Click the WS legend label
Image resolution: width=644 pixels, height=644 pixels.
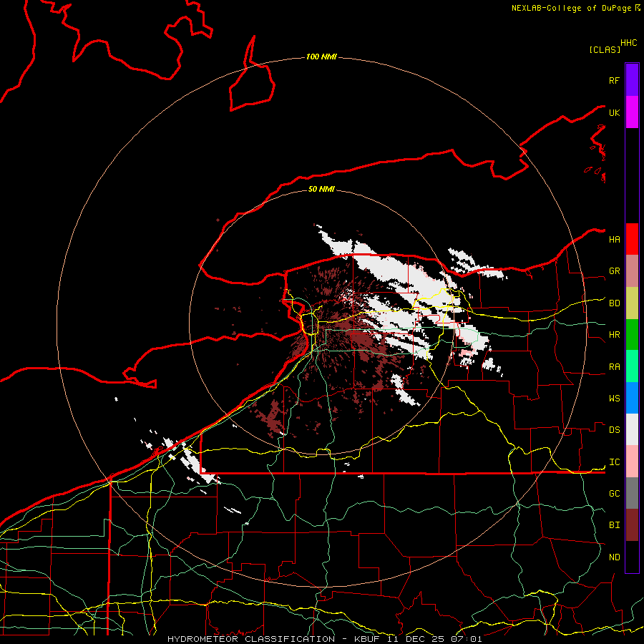click(x=615, y=398)
